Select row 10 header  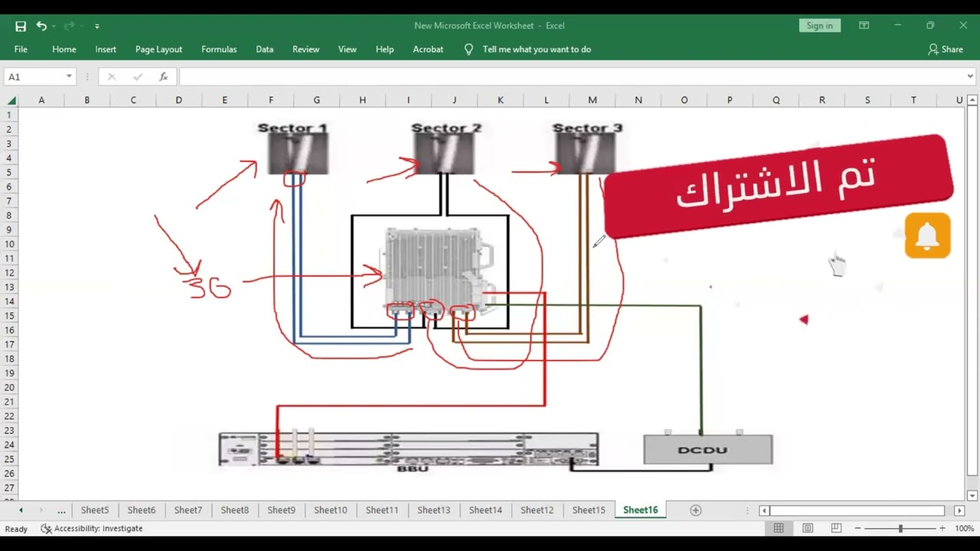click(x=9, y=243)
